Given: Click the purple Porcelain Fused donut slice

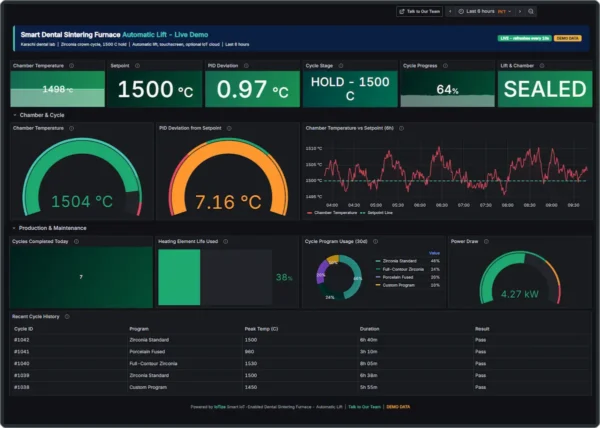Looking at the screenshot, I should (x=321, y=272).
